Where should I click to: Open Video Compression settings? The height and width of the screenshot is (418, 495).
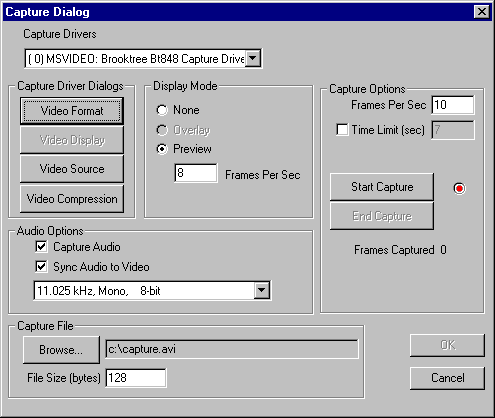(72, 199)
